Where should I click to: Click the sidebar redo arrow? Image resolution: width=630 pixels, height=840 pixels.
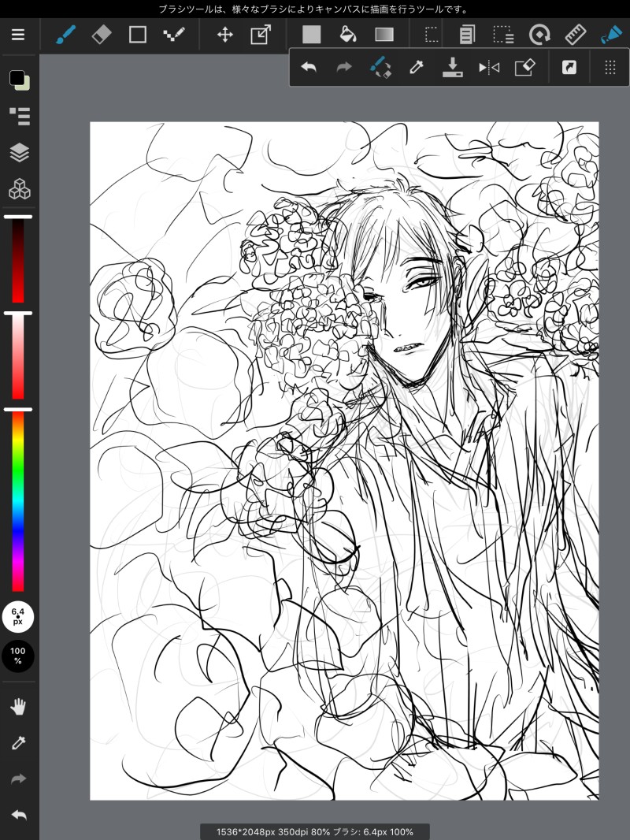[18, 779]
